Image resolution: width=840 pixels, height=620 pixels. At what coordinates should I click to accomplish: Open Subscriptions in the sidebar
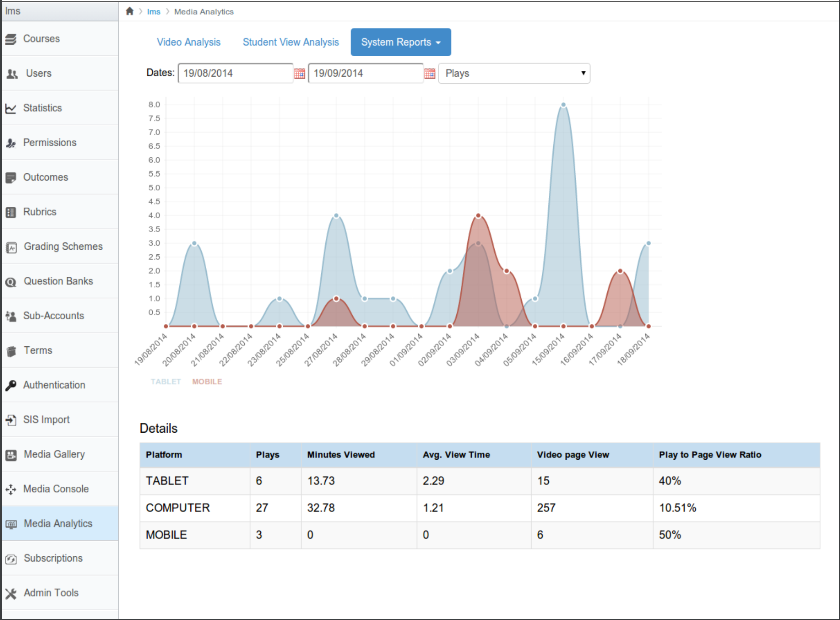point(53,558)
